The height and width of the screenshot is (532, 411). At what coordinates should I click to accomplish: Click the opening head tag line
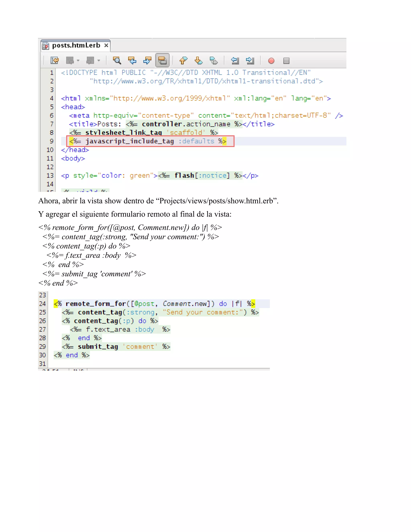click(73, 107)
